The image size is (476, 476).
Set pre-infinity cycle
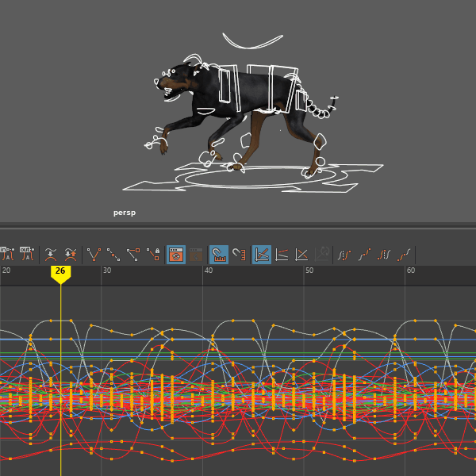coord(344,255)
